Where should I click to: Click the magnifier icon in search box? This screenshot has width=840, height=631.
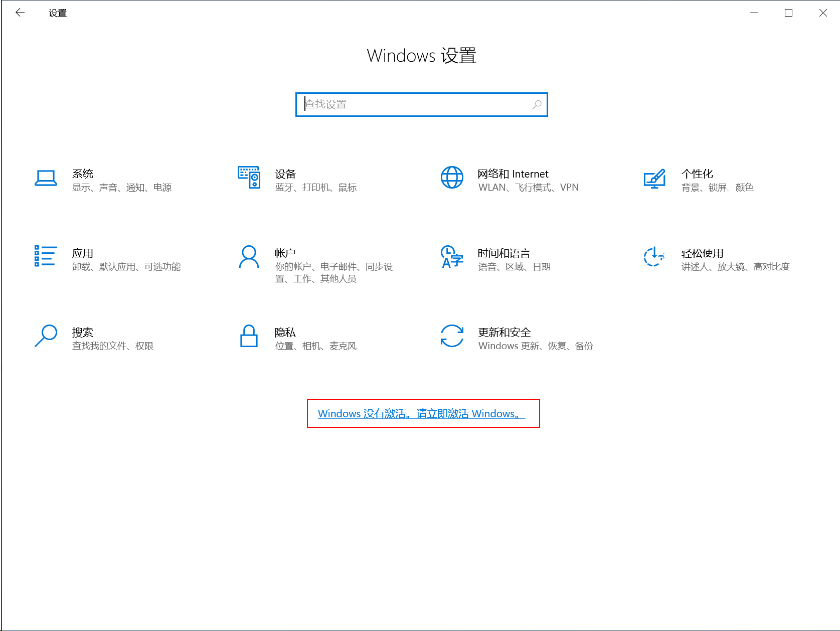537,104
